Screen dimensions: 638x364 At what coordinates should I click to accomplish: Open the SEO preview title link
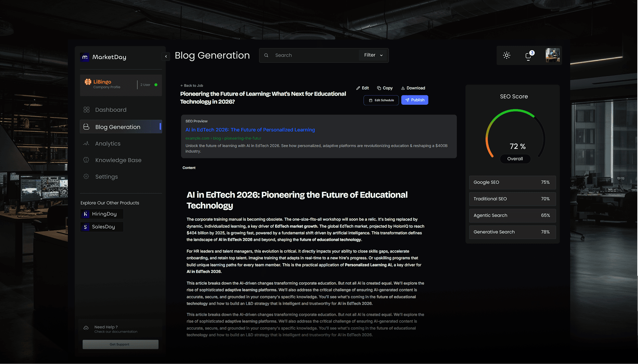coord(250,130)
